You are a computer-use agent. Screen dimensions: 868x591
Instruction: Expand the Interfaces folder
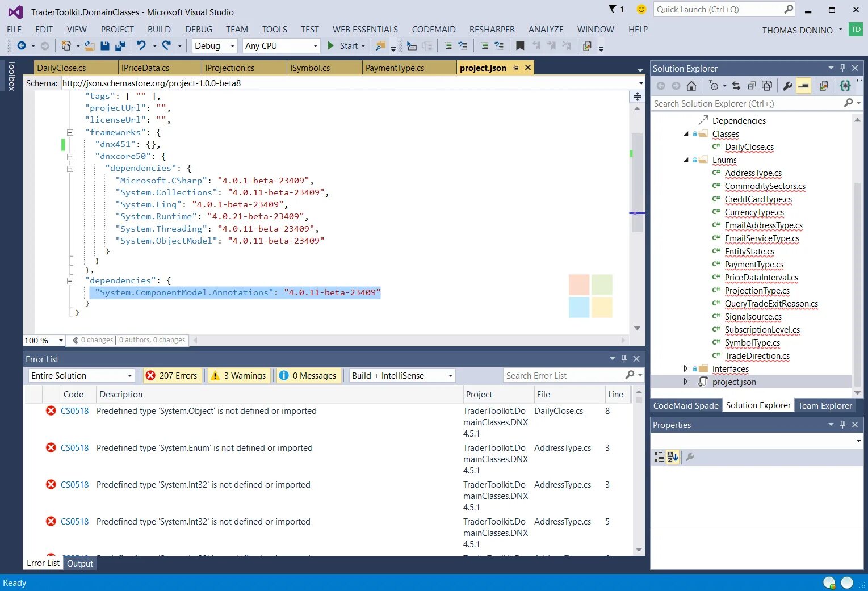685,369
